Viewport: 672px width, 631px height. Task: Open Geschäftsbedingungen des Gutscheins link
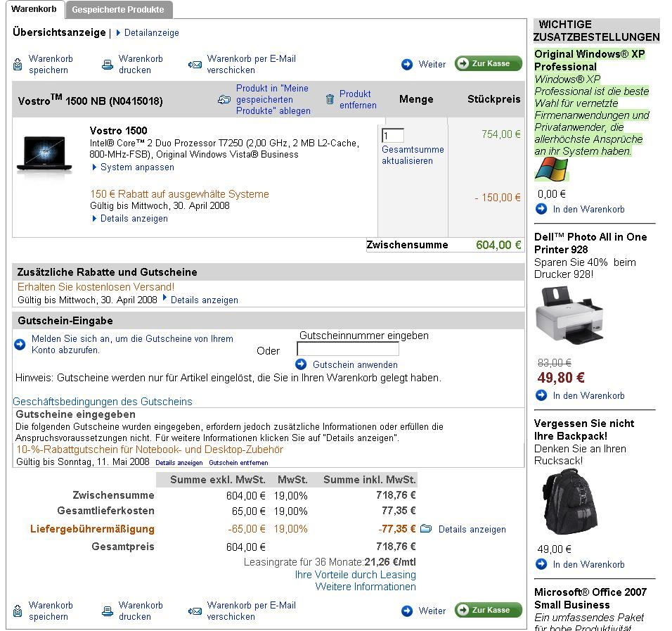click(103, 402)
